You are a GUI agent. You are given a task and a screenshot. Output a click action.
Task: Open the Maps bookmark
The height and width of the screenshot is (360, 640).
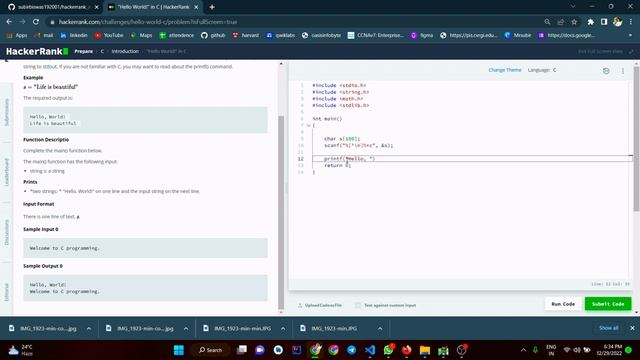tap(141, 36)
